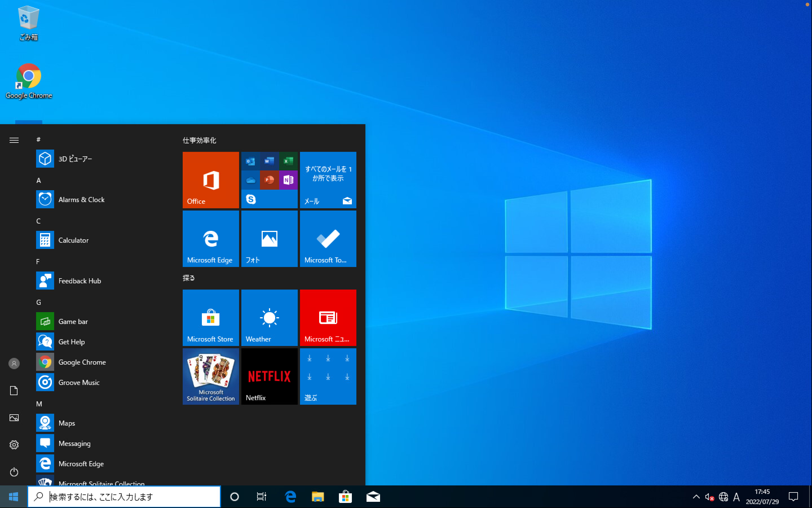Open PowerPoint icon in Office apps tile
This screenshot has width=812, height=508.
tap(269, 180)
